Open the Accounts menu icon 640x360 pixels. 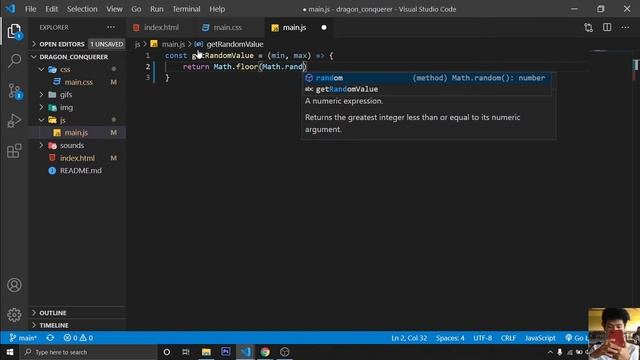pos(14,285)
